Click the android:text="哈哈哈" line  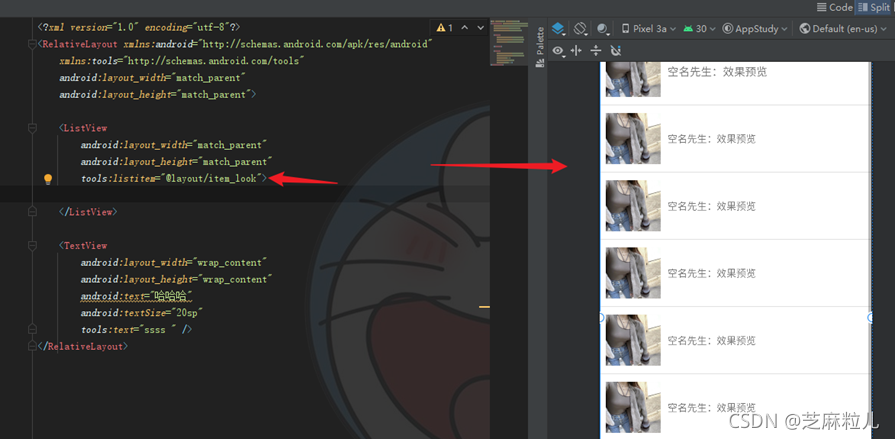(136, 296)
